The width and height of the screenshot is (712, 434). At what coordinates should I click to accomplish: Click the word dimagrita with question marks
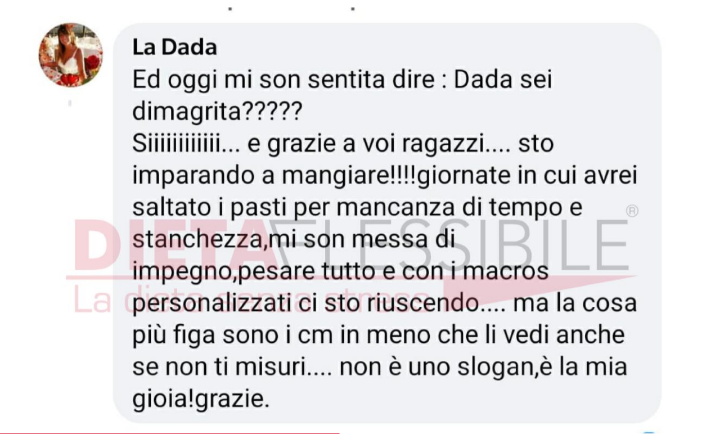217,111
